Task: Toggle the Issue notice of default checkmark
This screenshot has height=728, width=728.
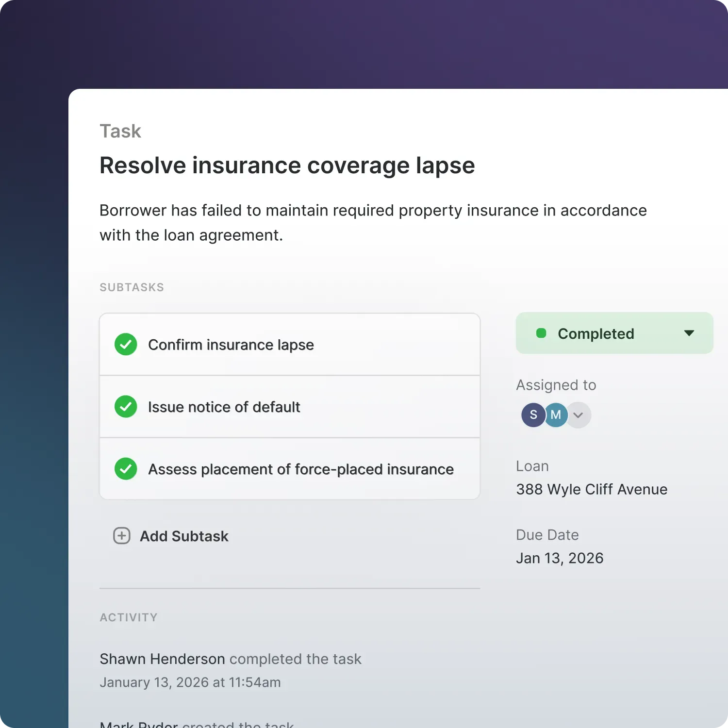Action: [126, 407]
